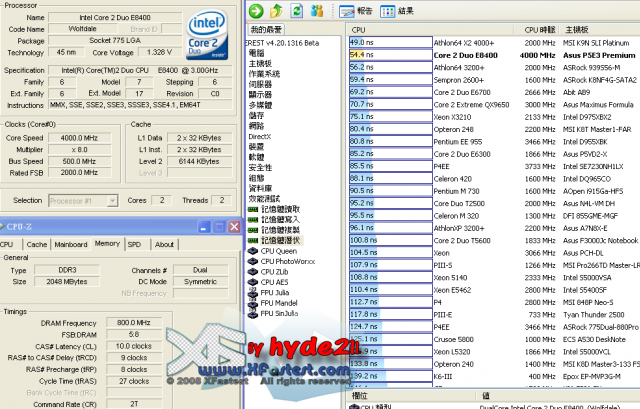Switch to the Memory tab in CPU-Z
The height and width of the screenshot is (409, 640).
[107, 243]
